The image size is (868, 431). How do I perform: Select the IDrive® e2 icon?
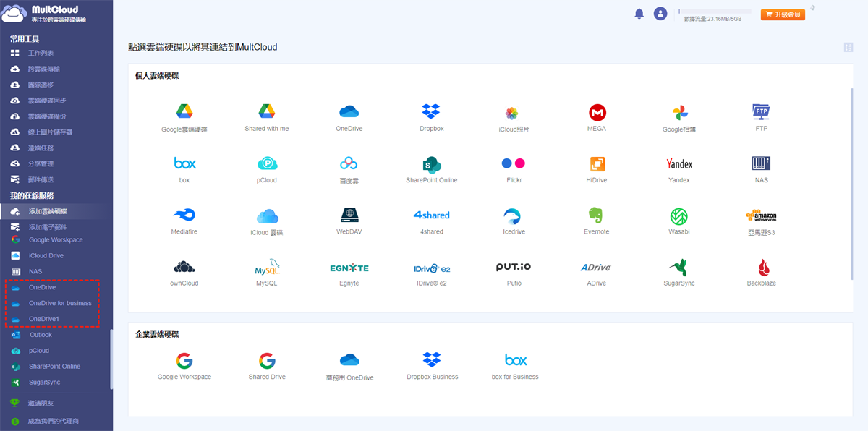click(x=432, y=268)
